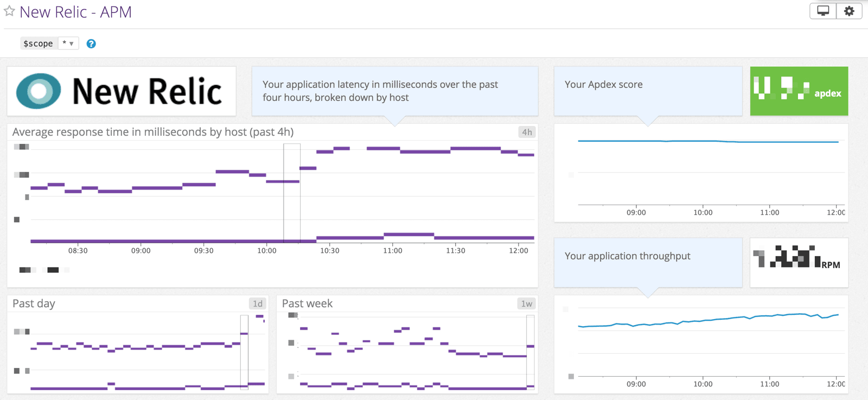The image size is (868, 400).
Task: Select the Average response time graph title
Action: point(153,132)
